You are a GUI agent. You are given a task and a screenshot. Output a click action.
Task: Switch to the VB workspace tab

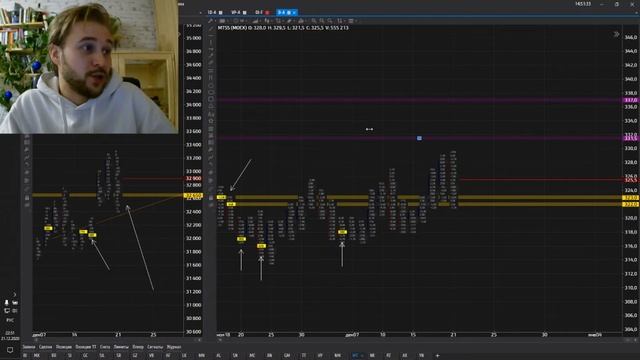pyautogui.click(x=151, y=356)
